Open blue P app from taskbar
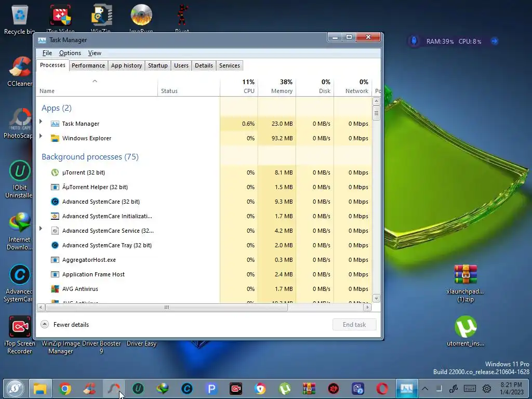This screenshot has height=399, width=532. pyautogui.click(x=211, y=389)
